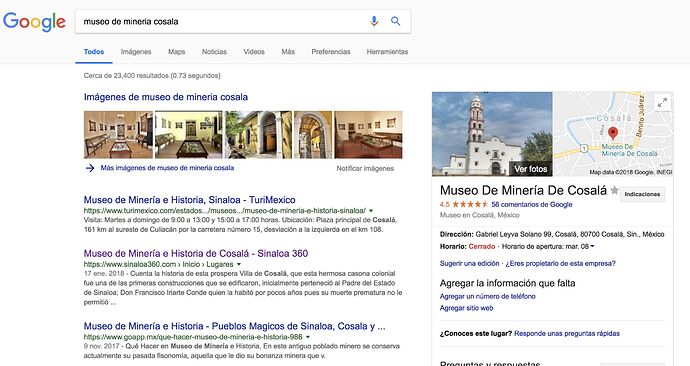Open the Cosalá map preview

[x=613, y=134]
